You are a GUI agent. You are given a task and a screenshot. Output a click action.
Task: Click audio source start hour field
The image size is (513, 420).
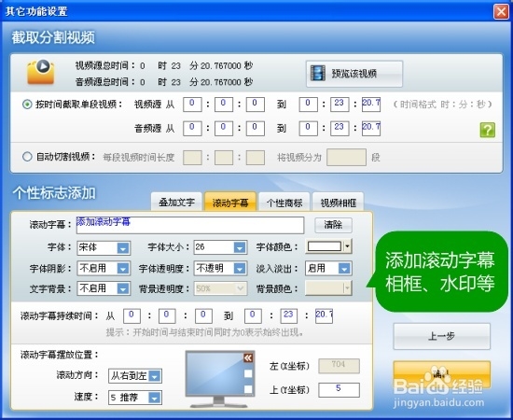pyautogui.click(x=192, y=128)
